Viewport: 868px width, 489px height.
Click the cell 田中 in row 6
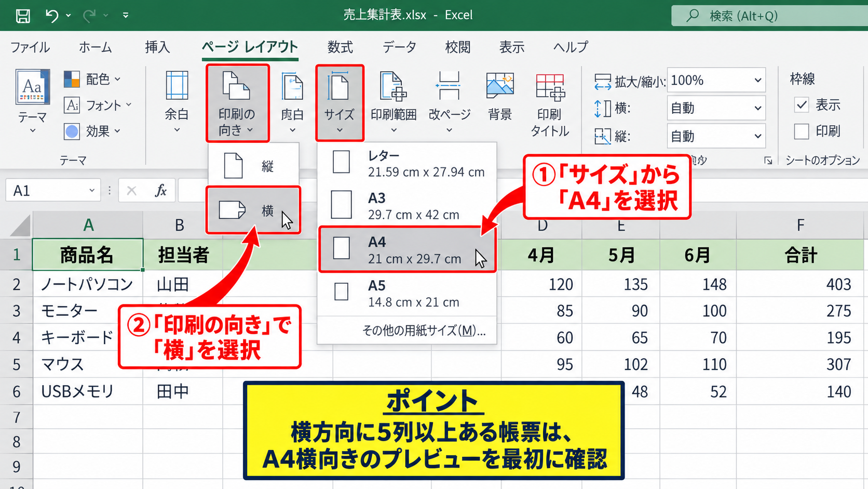(x=183, y=391)
